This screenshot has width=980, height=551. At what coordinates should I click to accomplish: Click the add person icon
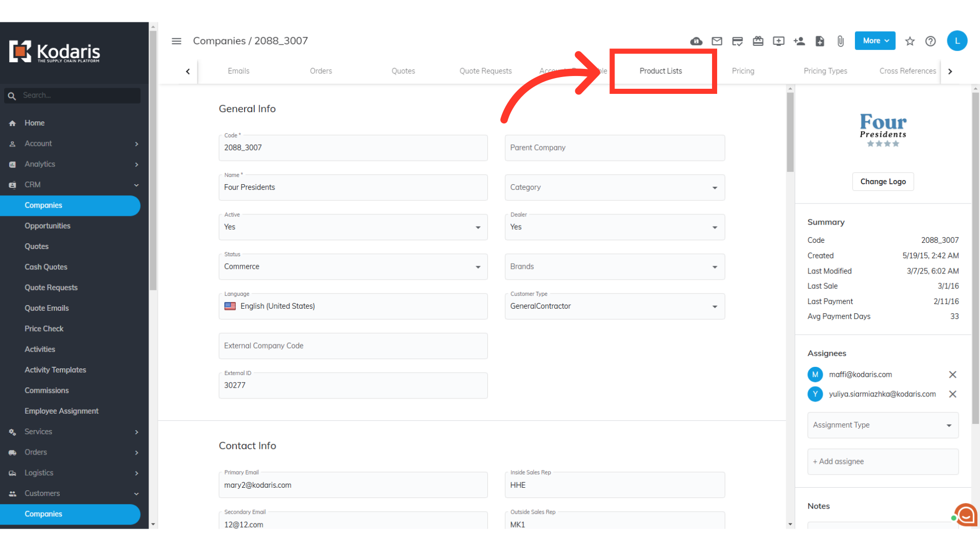click(799, 41)
